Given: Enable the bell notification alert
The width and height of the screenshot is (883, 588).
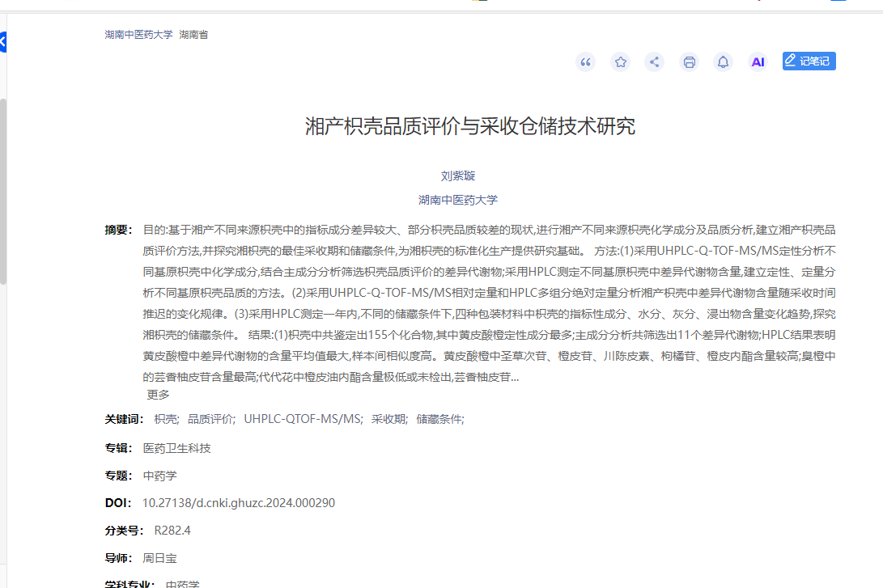Looking at the screenshot, I should point(723,61).
